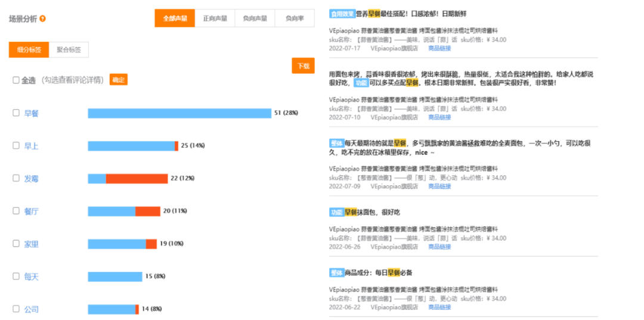
Task: Click the 功能 tag in the 2022-07-10 review
Action: pyautogui.click(x=361, y=83)
